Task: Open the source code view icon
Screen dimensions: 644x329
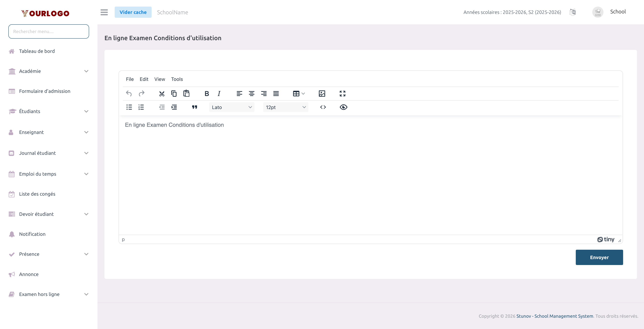Action: [x=323, y=107]
